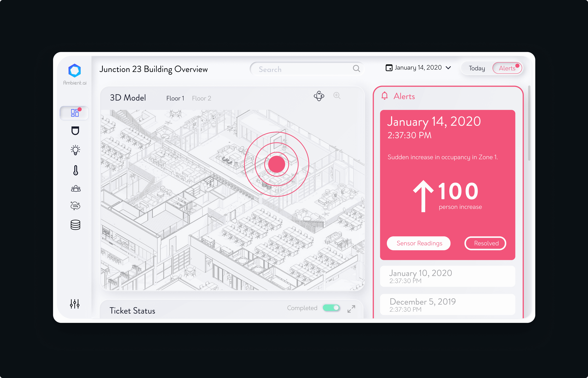Image resolution: width=588 pixels, height=378 pixels.
Task: Expand the Ticket Status panel
Action: point(351,309)
